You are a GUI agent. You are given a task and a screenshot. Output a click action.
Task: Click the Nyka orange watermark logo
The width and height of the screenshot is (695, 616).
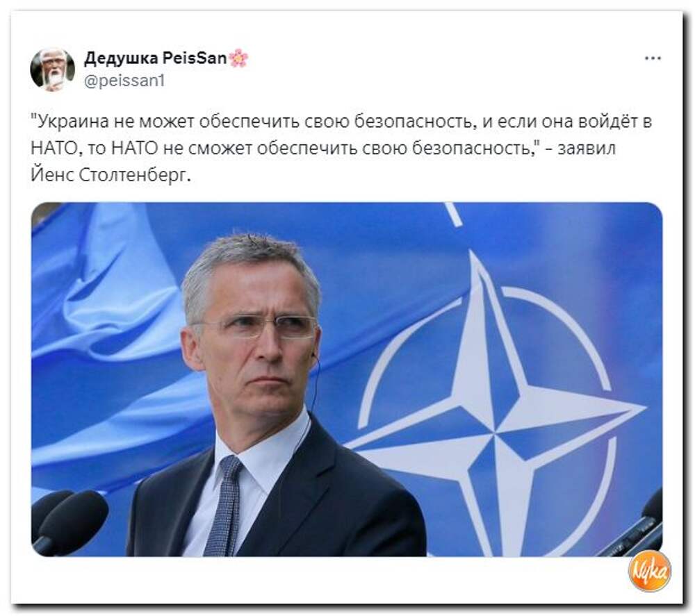coord(649,572)
